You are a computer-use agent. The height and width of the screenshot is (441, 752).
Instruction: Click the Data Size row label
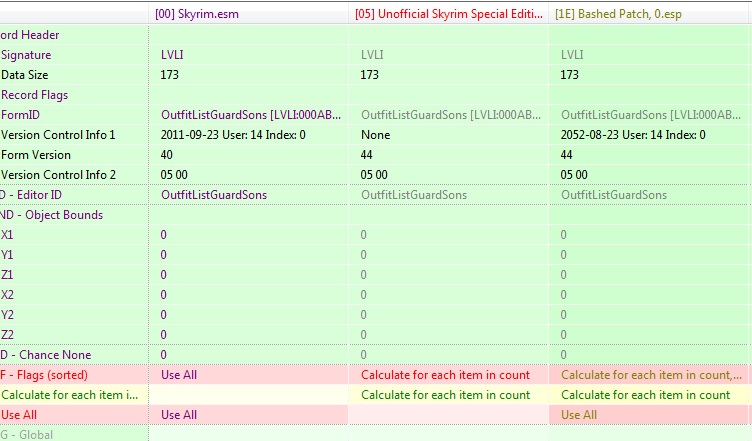click(24, 75)
